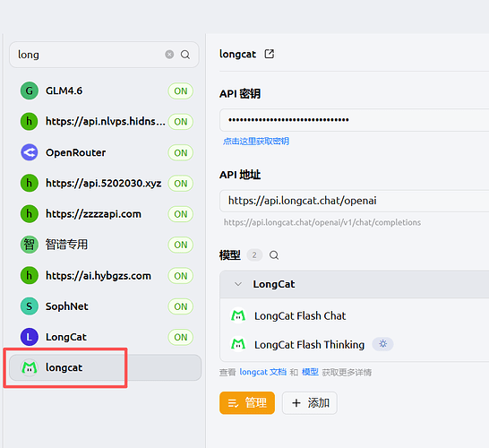Click the avatar of zzzzapi.com provider
This screenshot has width=489, height=448.
(x=30, y=214)
